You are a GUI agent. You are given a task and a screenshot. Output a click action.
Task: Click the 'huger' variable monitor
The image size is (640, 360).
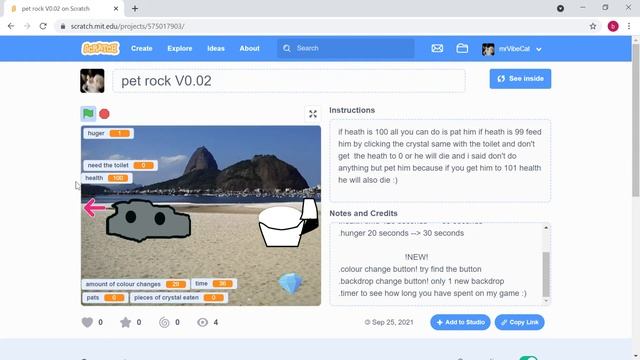click(108, 133)
